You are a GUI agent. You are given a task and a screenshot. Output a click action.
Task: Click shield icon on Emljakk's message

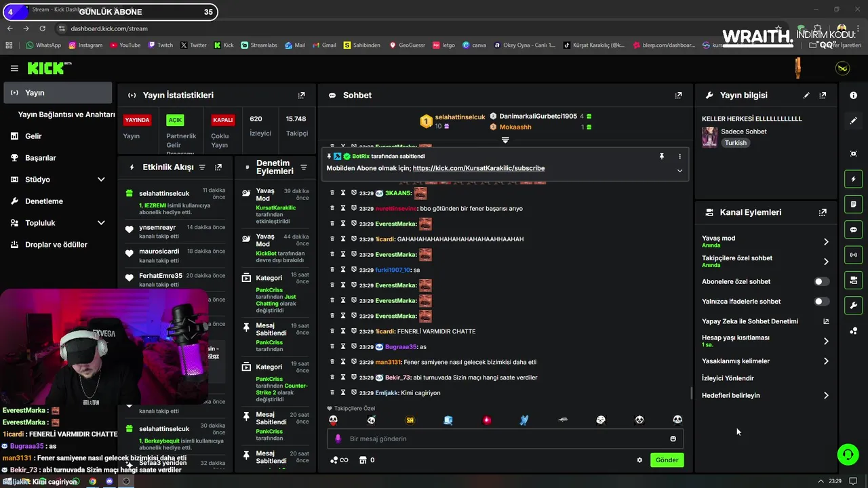[x=354, y=392]
